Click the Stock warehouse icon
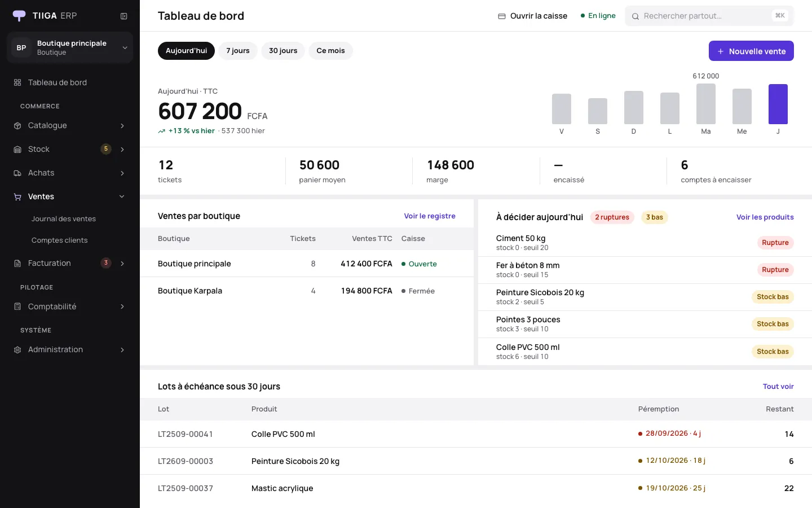This screenshot has width=812, height=508. [17, 149]
